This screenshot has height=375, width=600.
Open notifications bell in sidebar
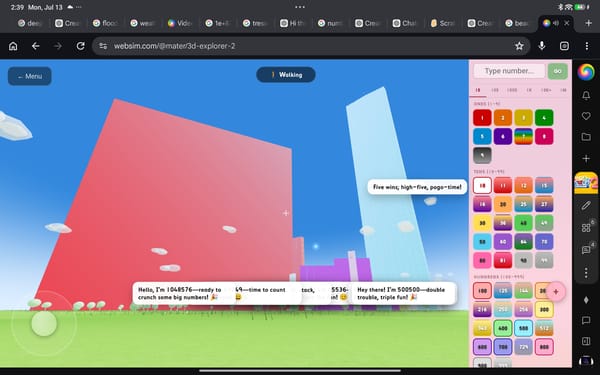tap(586, 96)
